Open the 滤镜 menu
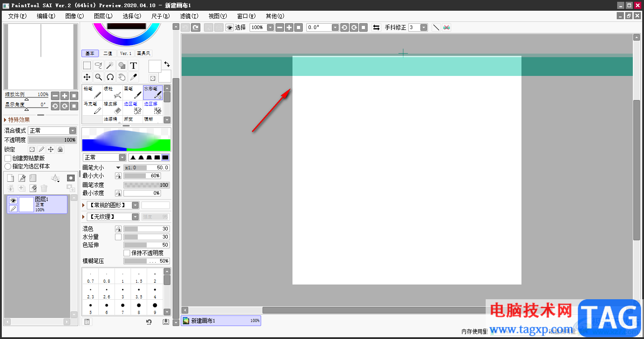644x339 pixels. coord(189,16)
